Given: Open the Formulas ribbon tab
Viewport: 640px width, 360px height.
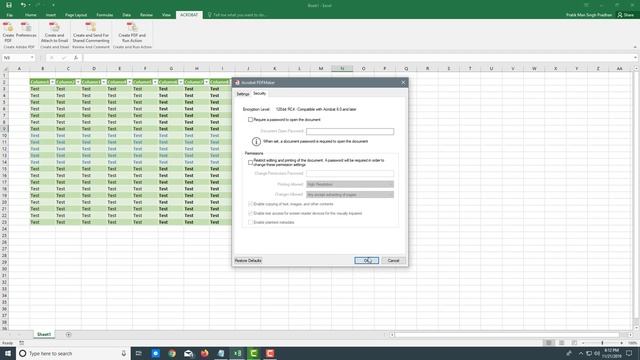Looking at the screenshot, I should tap(104, 15).
